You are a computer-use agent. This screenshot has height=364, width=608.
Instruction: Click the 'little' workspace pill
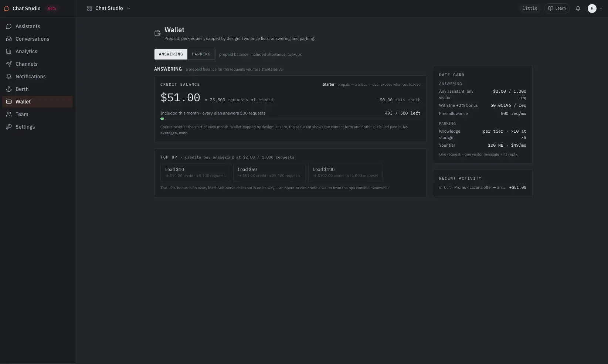pyautogui.click(x=530, y=8)
